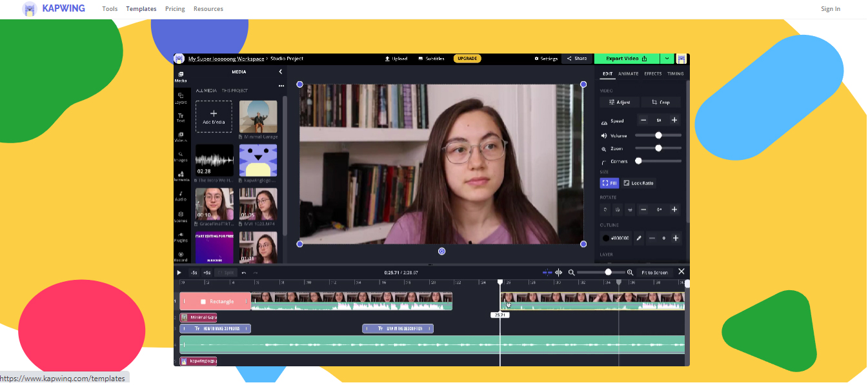Decrease the Speed with minus button
868x385 pixels.
point(643,121)
